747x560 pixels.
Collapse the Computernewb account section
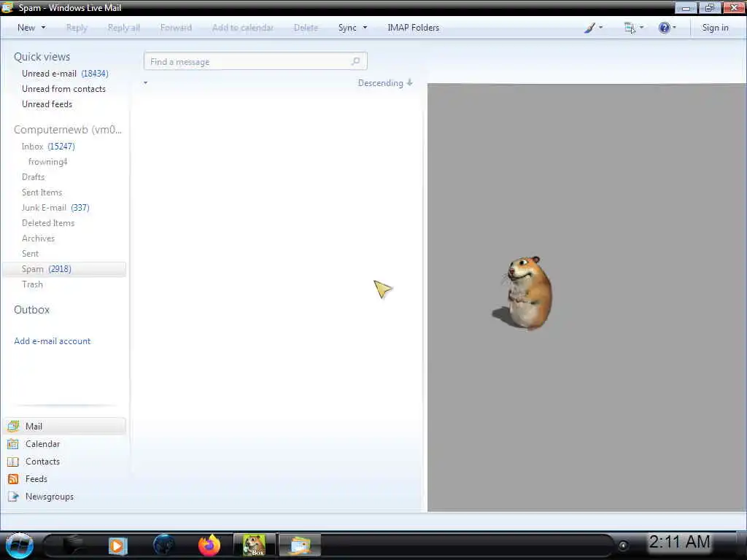[x=68, y=130]
